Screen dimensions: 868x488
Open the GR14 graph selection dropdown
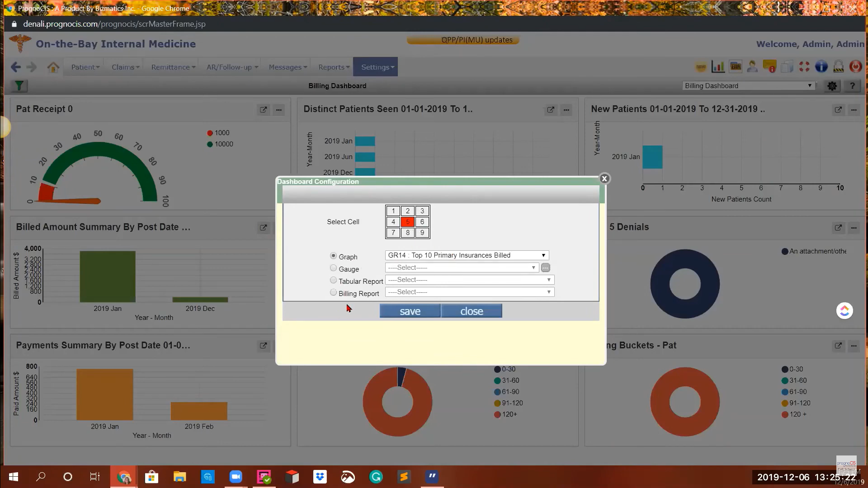(x=467, y=255)
